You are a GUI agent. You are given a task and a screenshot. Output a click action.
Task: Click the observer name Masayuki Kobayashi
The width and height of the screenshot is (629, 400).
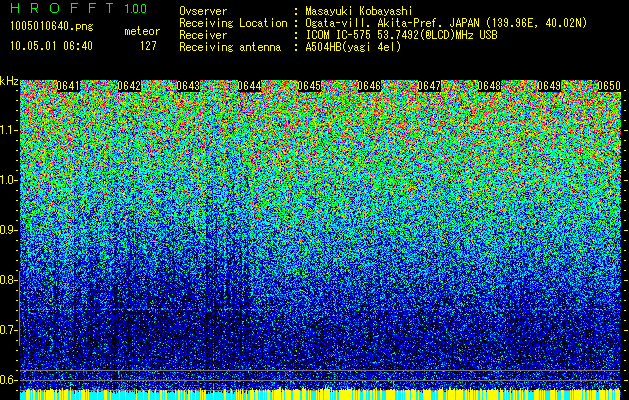(x=359, y=11)
